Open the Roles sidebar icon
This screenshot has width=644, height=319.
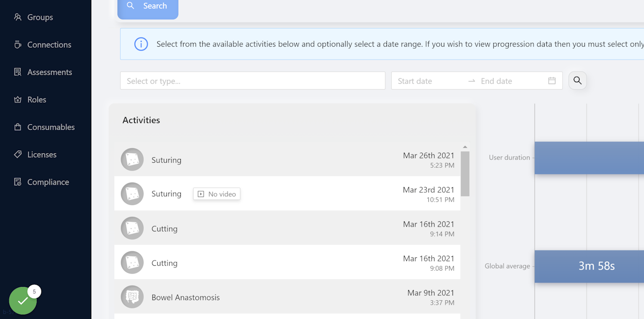tap(18, 99)
